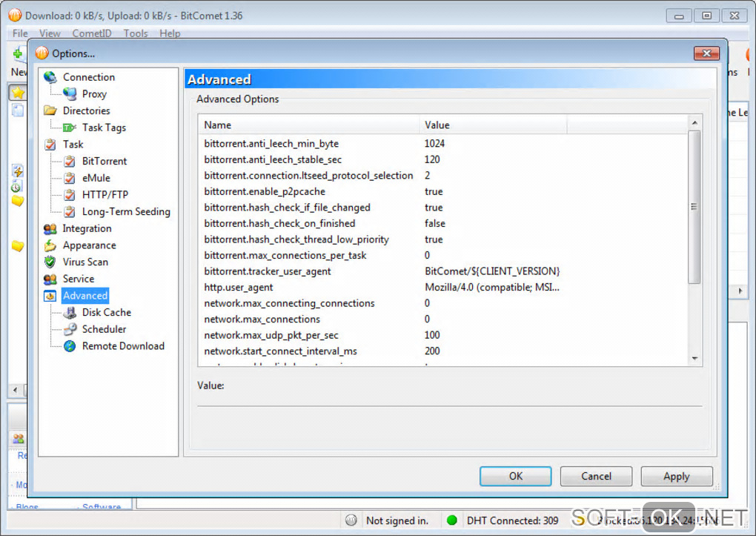Select Long-Term Seeding options
The height and width of the screenshot is (536, 756).
126,211
